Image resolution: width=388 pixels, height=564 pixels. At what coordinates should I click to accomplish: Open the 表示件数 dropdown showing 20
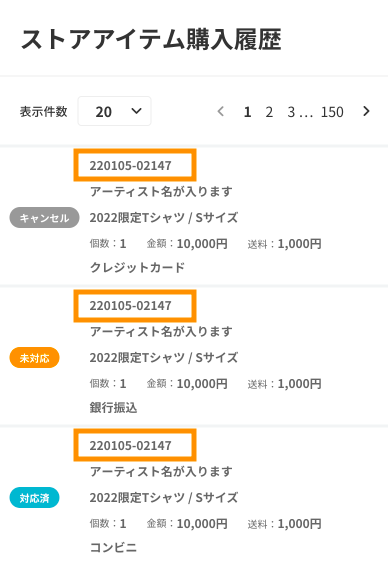tap(114, 111)
